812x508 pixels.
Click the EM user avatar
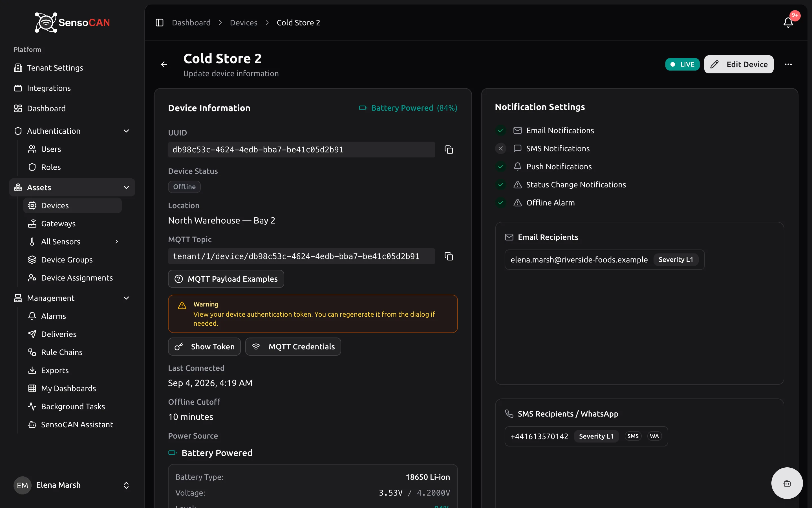click(x=23, y=485)
